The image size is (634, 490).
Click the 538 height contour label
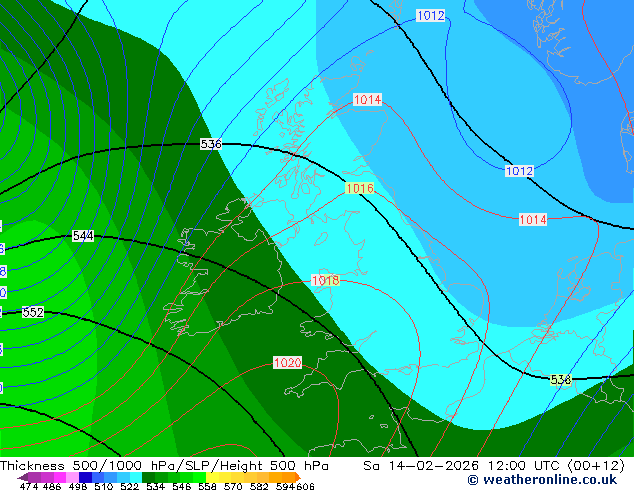point(561,380)
